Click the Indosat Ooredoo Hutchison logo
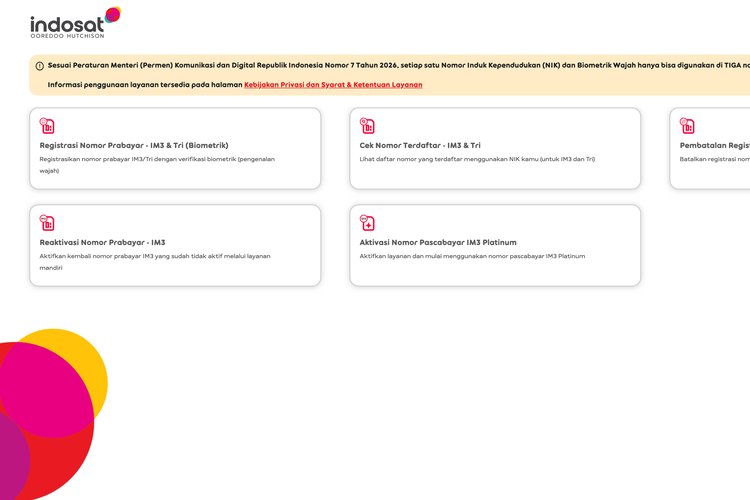The height and width of the screenshot is (500, 750). [76, 22]
